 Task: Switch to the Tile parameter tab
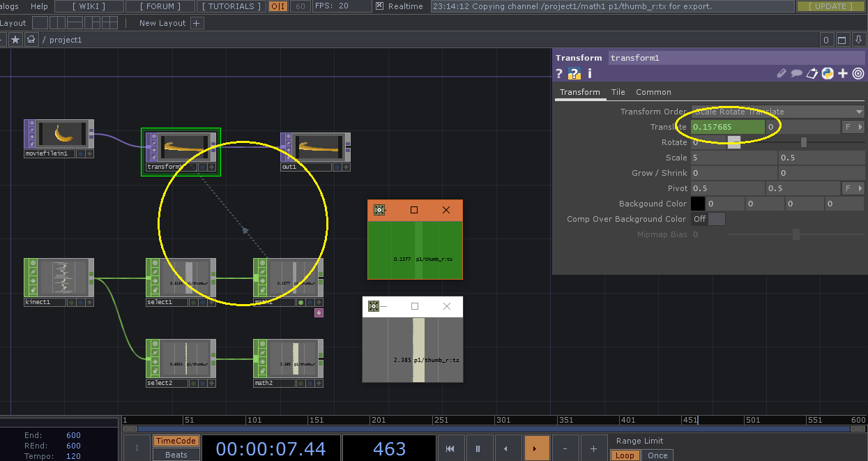(x=618, y=91)
